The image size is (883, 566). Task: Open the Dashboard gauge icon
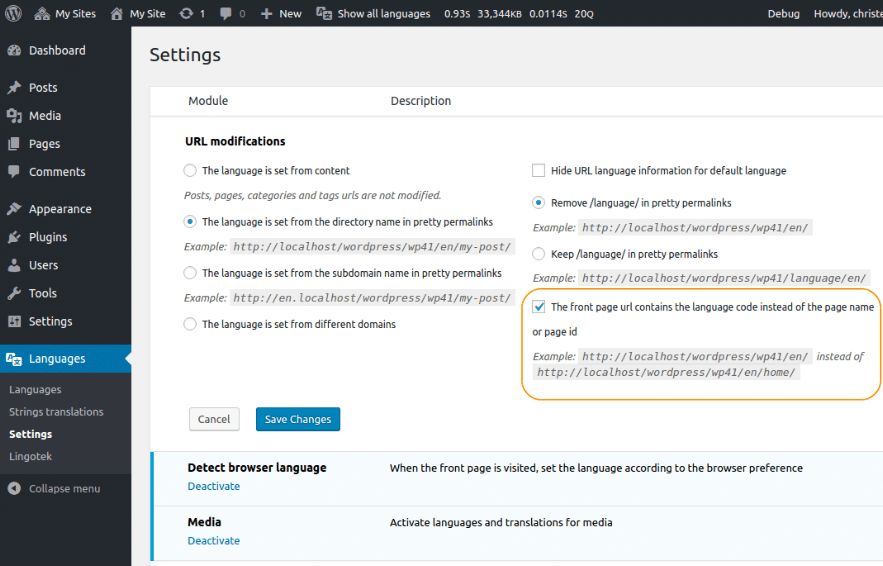14,51
